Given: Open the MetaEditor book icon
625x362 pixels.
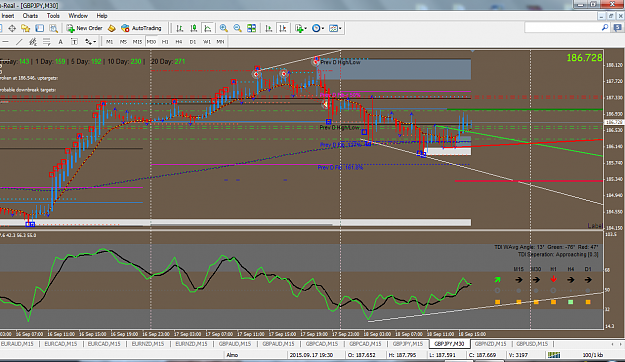Looking at the screenshot, I should (x=112, y=28).
